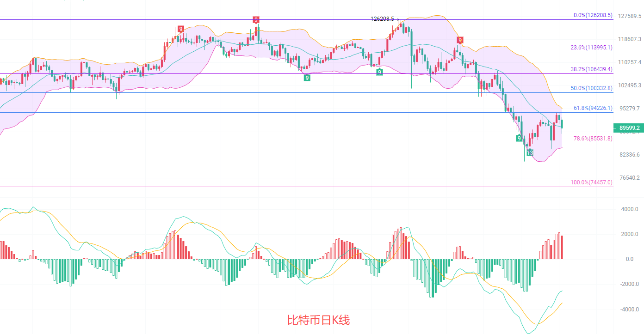Click the green 9 marker beside the 13

point(519,138)
